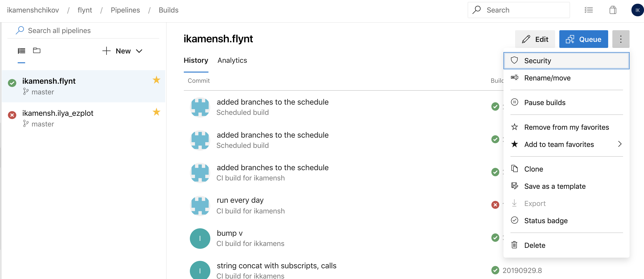Open the task list icon in top bar
This screenshot has width=644, height=279.
pyautogui.click(x=589, y=10)
